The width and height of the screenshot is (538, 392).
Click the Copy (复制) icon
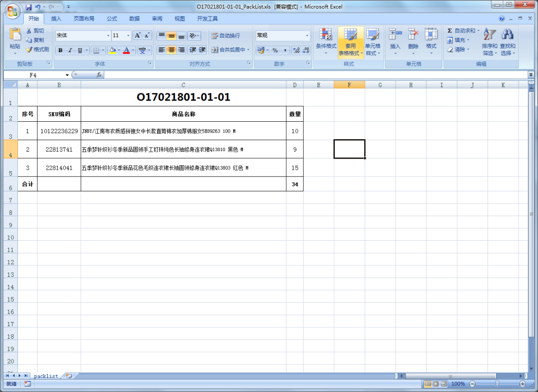point(29,40)
